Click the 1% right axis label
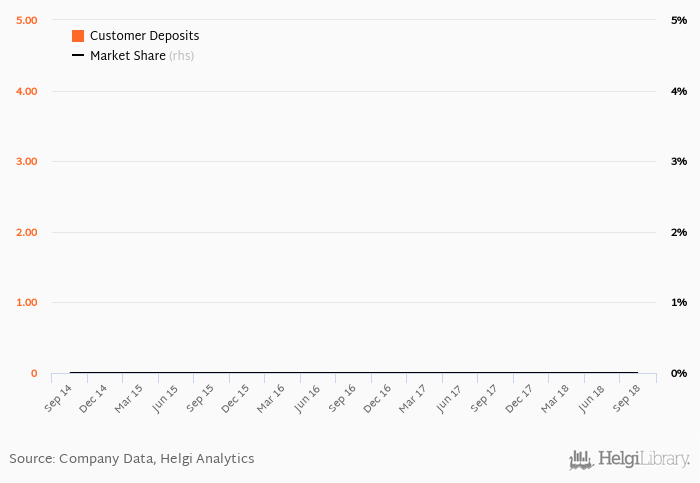This screenshot has height=483, width=700. click(x=679, y=303)
